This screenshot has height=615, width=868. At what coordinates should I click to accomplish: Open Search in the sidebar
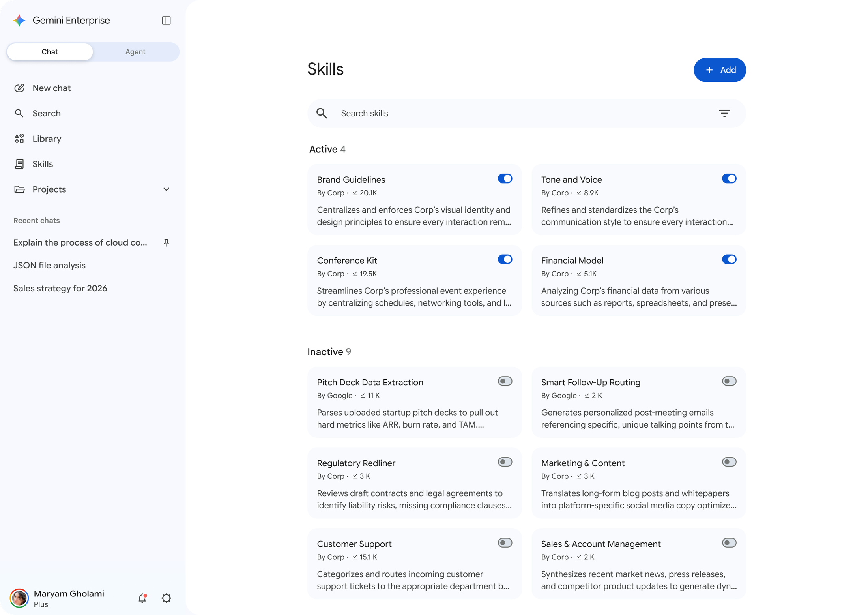93,113
